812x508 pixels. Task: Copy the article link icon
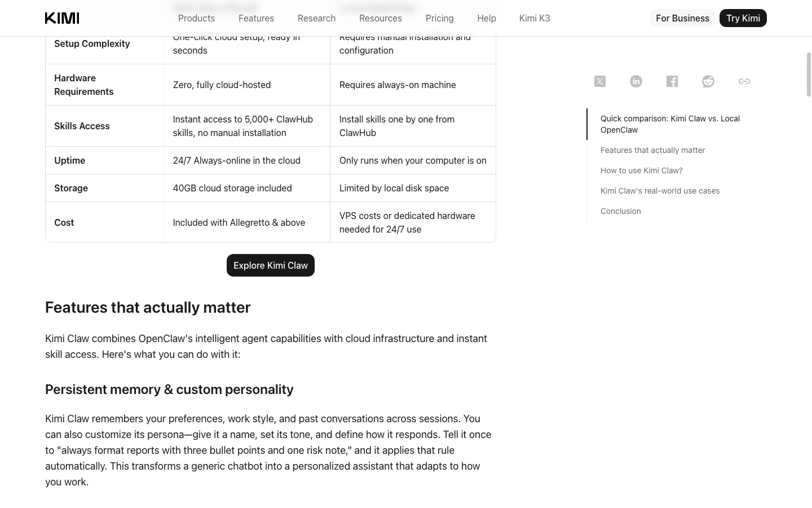click(x=744, y=81)
